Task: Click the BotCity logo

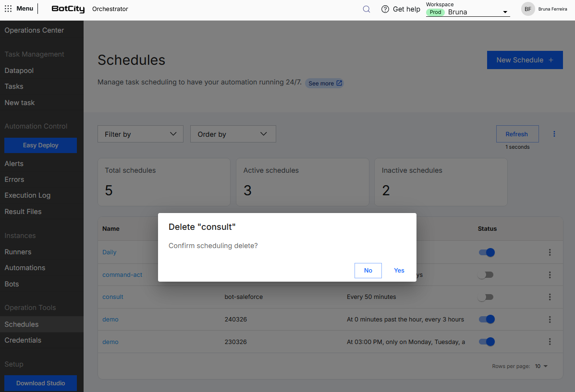Action: (68, 9)
